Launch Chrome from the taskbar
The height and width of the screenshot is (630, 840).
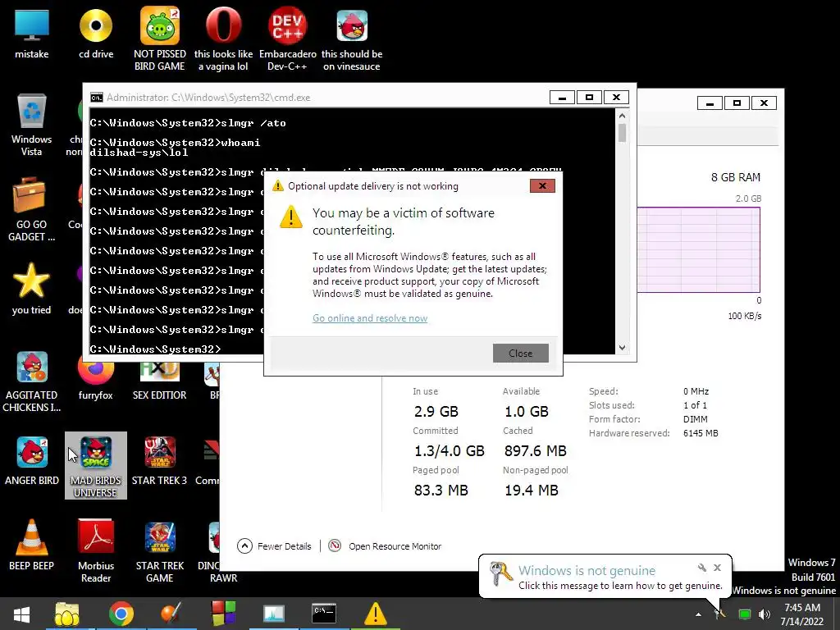coord(121,614)
